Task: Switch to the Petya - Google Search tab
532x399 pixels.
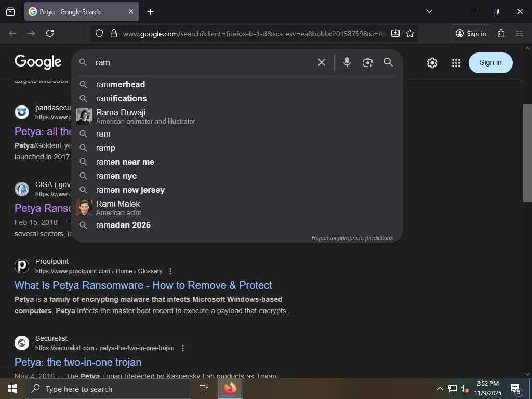Action: coord(82,11)
